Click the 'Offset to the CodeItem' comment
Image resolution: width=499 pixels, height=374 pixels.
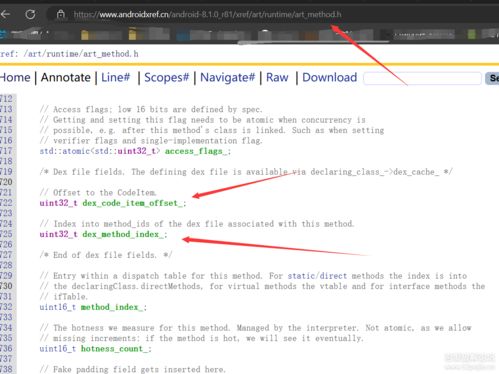pos(98,193)
